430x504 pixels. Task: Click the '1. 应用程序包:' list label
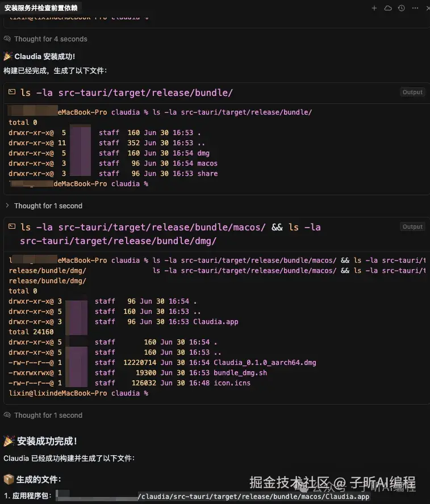pyautogui.click(x=27, y=496)
